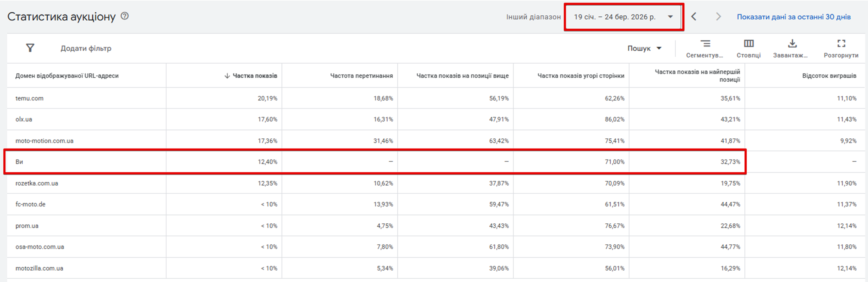Open the Сегментувати segment menu
Screen dimensions: 868x282
[x=705, y=48]
